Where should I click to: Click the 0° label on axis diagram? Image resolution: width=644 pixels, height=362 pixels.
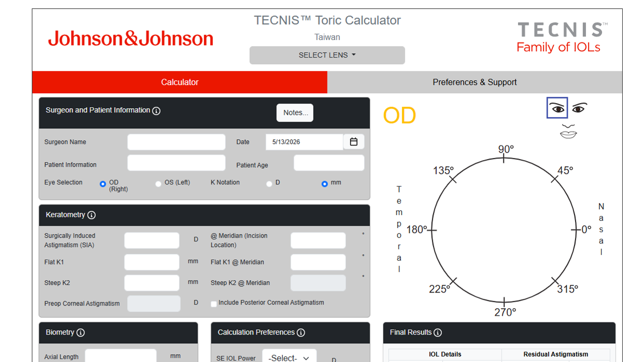point(586,229)
